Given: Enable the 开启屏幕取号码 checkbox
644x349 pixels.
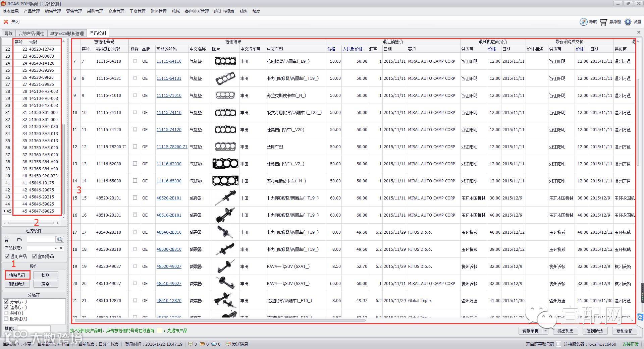Looking at the screenshot, I should (x=558, y=344).
